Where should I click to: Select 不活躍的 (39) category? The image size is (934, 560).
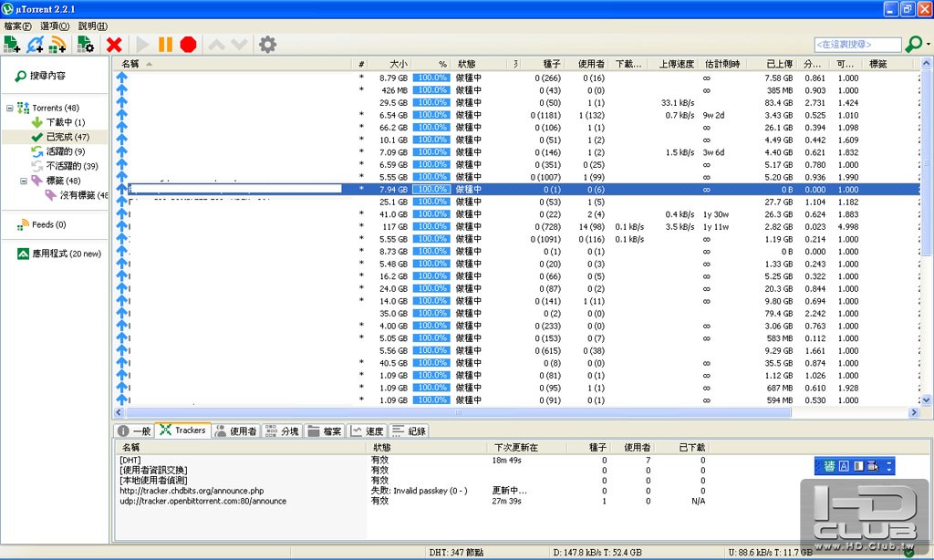pos(72,166)
